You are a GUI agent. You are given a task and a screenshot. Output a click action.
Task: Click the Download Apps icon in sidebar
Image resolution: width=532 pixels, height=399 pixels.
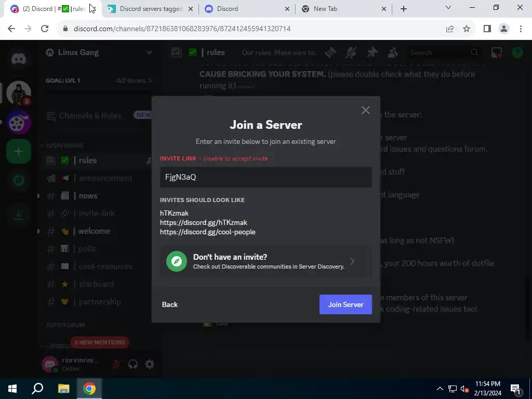19,214
